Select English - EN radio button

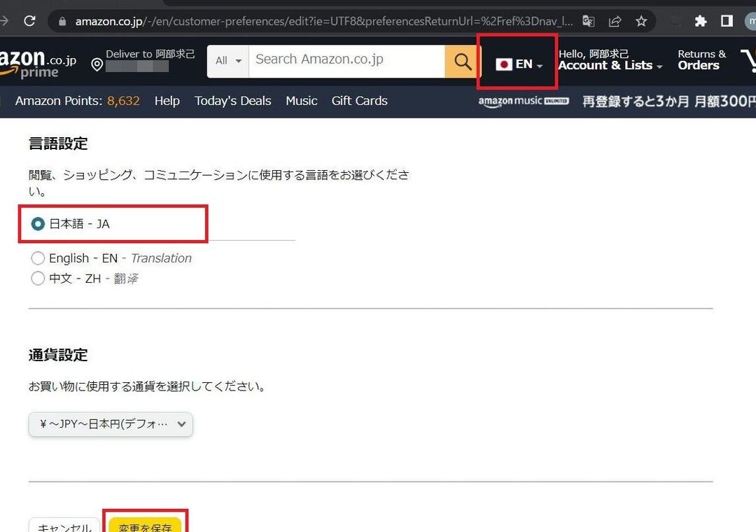[x=38, y=258]
